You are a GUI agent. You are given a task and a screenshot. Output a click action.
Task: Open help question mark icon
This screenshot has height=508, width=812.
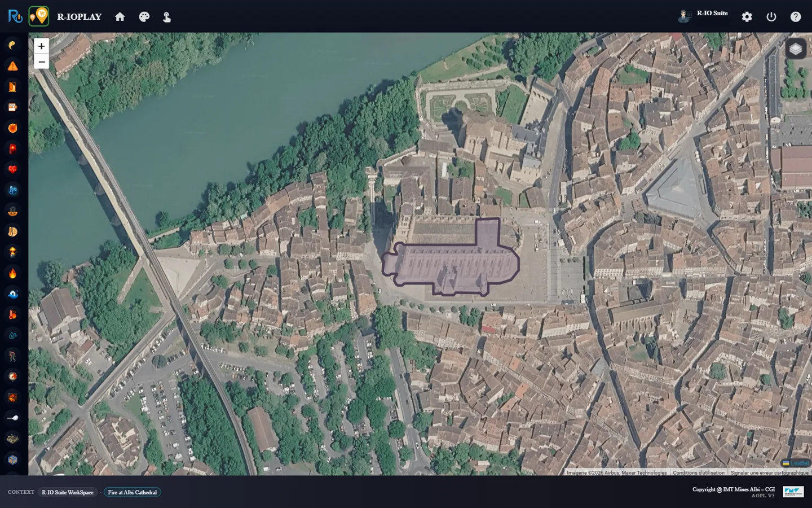click(x=796, y=17)
